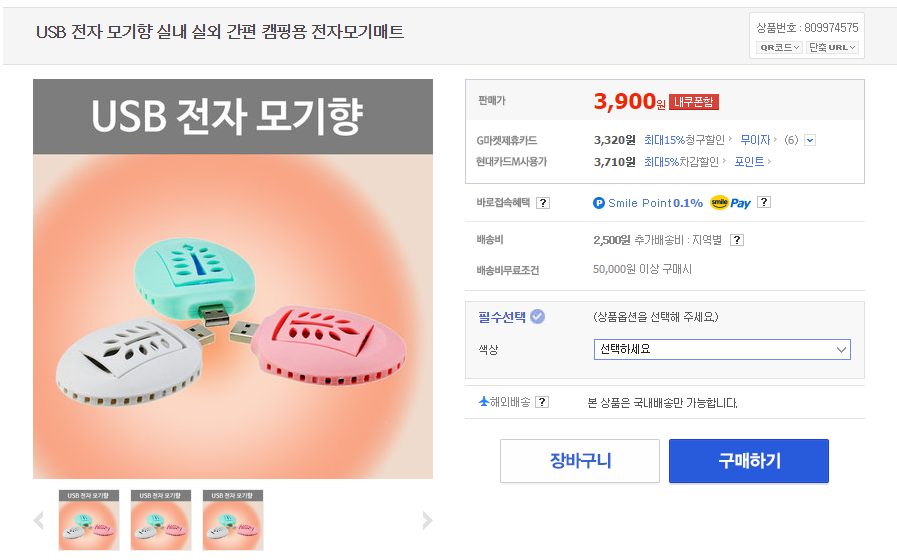This screenshot has height=560, width=897.
Task: Click the 바로접속혜택 help question-mark icon
Action: tap(543, 203)
